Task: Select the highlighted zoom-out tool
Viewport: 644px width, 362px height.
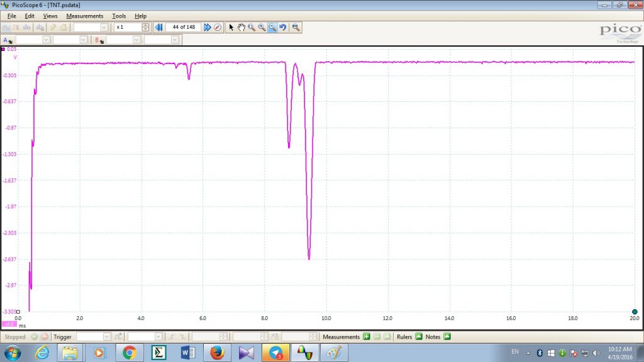Action: click(x=272, y=27)
